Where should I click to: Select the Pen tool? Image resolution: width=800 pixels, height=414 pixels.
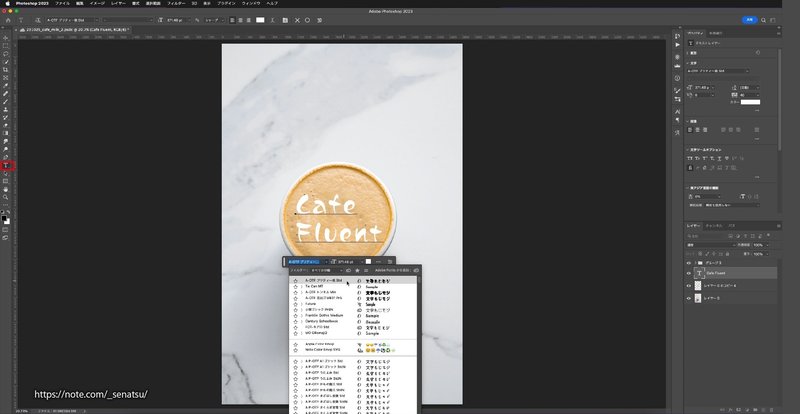click(x=6, y=157)
